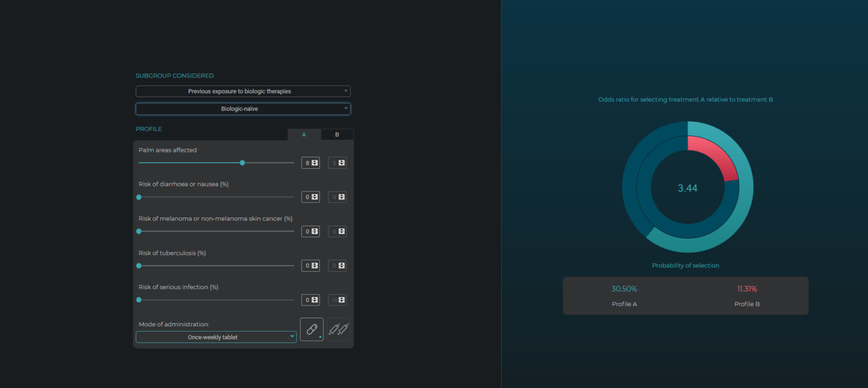Click the diarrhoea or nausea profile B value box

click(x=337, y=197)
